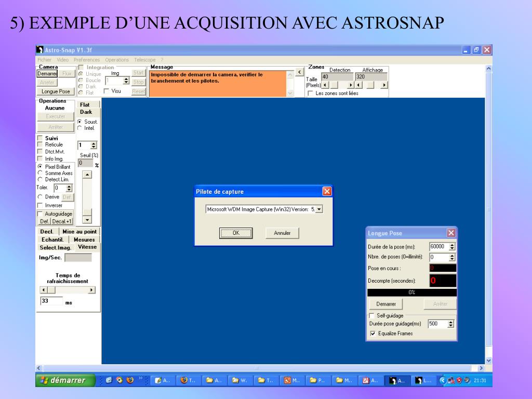Open the Fichier menu

point(45,60)
